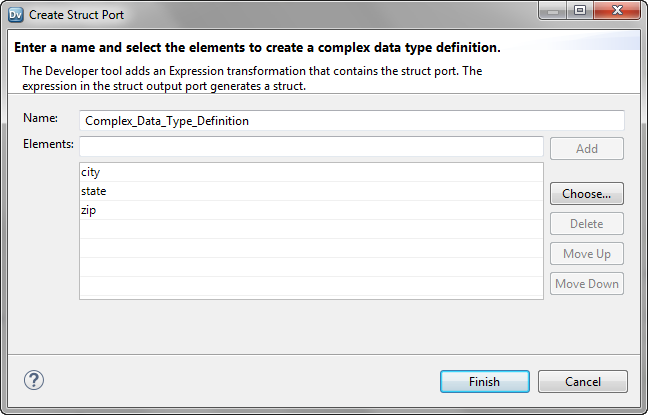Minimize the Create Struct Port dialog

coord(552,13)
